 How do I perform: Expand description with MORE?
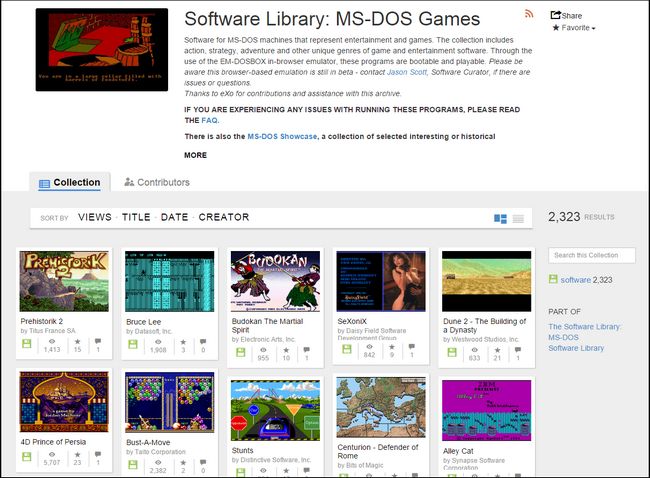pos(195,155)
